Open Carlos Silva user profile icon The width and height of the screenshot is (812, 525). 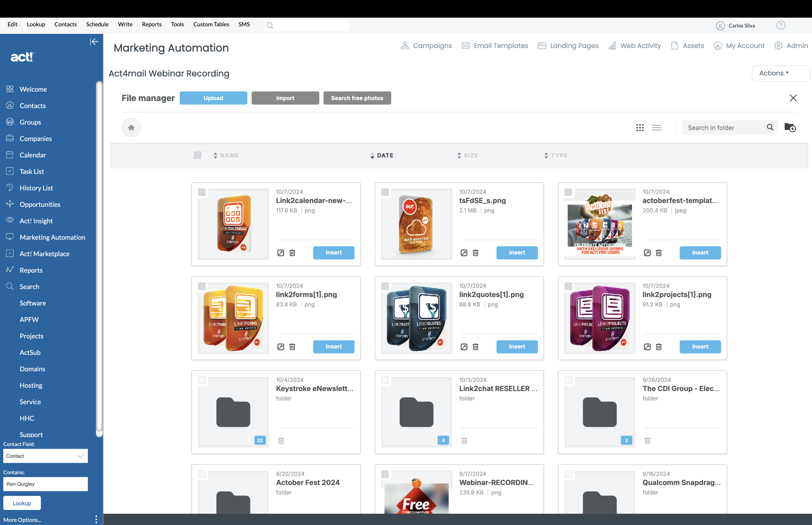720,26
